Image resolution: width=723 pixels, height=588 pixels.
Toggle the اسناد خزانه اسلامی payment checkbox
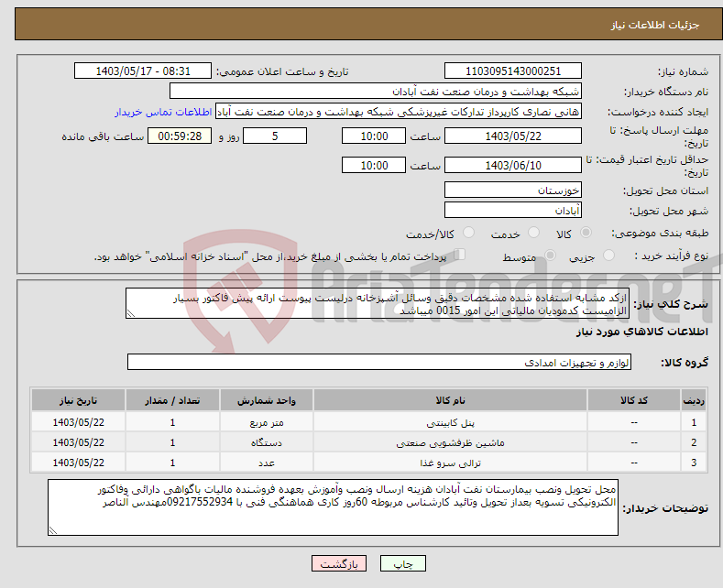459,255
